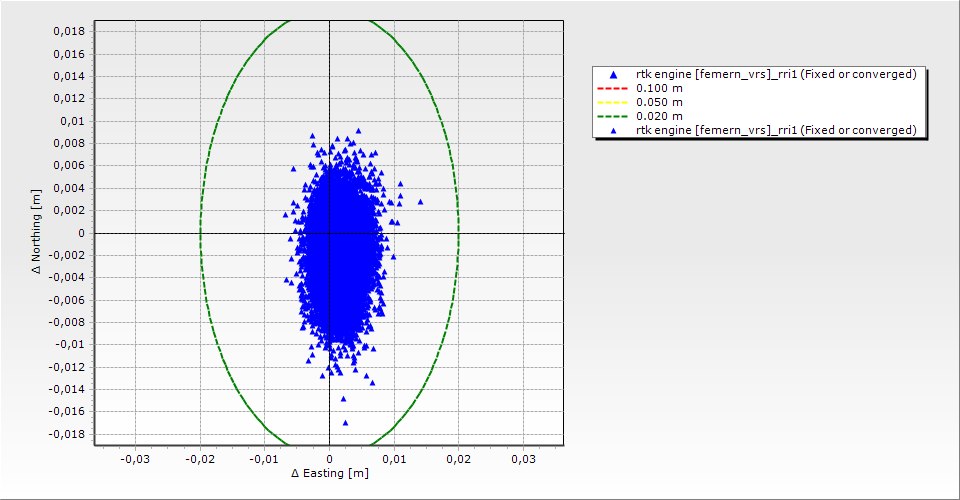Select the 0.050 m legend label
The width and height of the screenshot is (960, 500).
click(x=659, y=103)
